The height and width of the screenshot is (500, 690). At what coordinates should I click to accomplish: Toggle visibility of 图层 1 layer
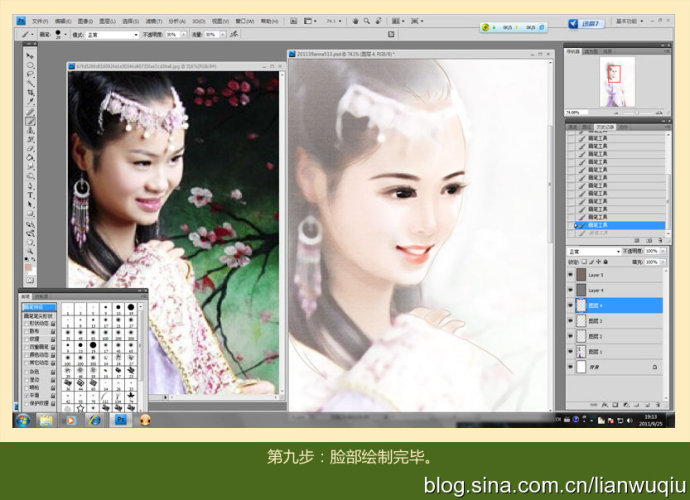[571, 351]
